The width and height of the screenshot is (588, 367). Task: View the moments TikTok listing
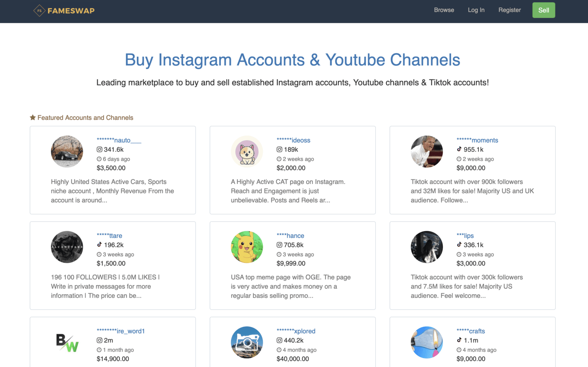477,140
